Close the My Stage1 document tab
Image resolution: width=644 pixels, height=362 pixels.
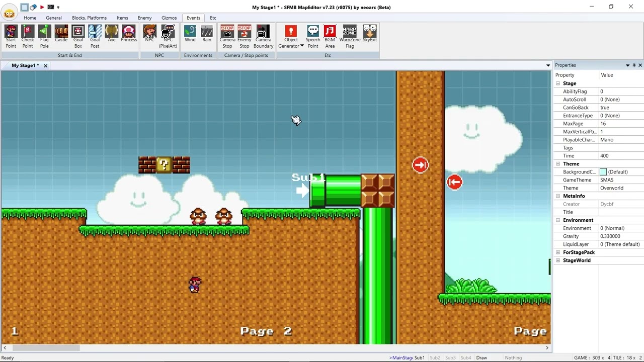(45, 65)
